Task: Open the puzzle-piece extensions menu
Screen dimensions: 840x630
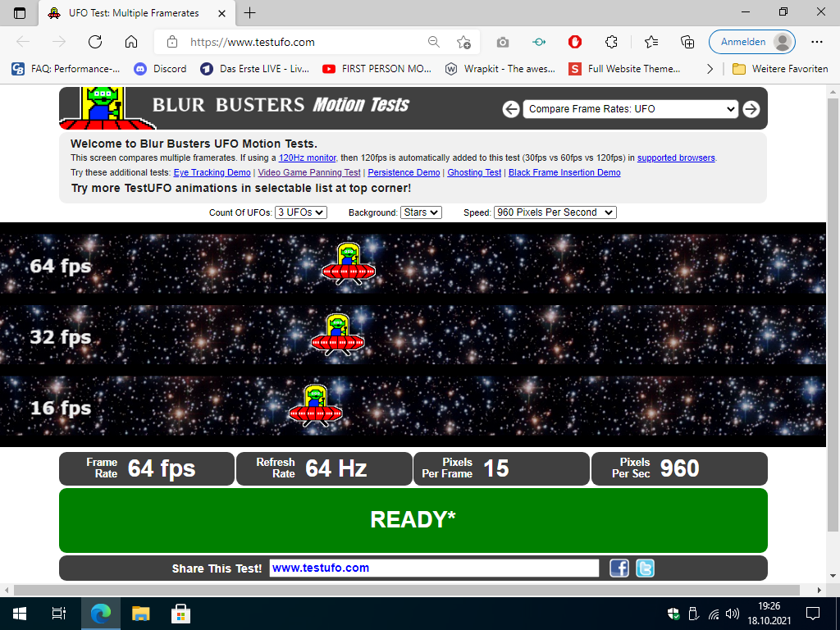Action: [x=611, y=42]
